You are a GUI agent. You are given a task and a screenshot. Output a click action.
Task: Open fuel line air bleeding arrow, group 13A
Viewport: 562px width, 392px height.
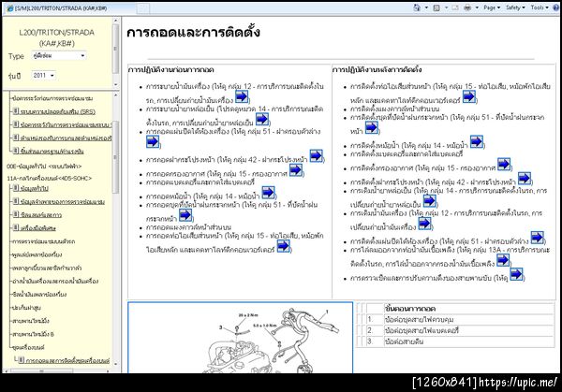tap(503, 260)
